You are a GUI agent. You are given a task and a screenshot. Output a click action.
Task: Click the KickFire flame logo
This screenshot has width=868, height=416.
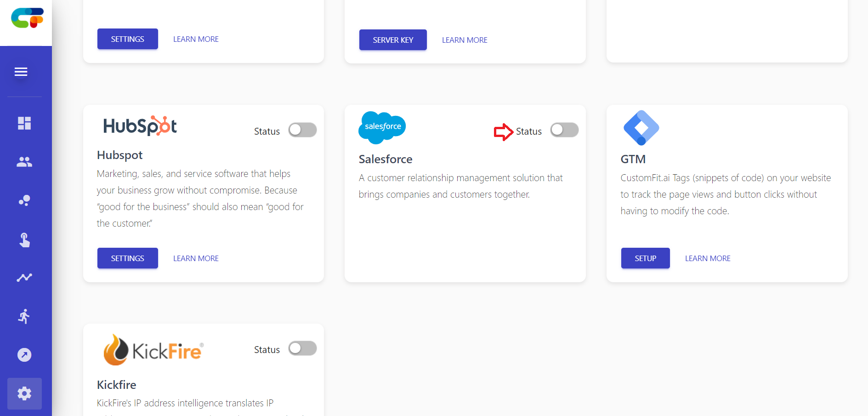point(153,350)
